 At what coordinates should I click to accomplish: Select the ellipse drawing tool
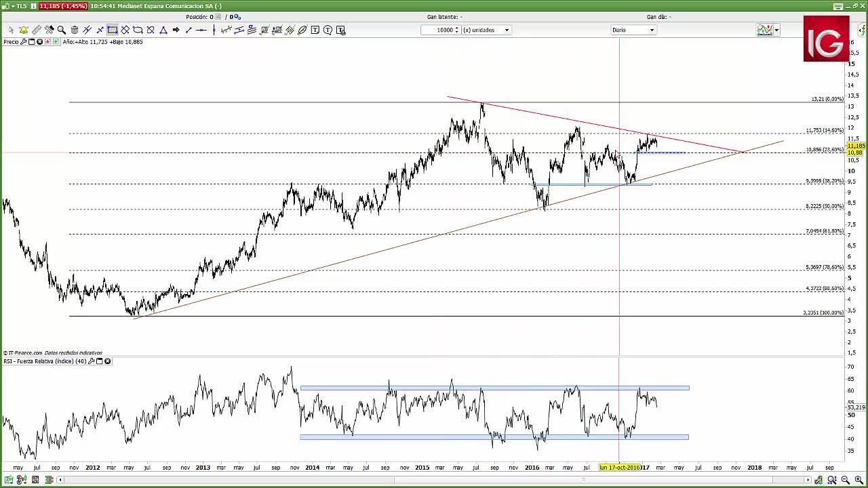[302, 30]
